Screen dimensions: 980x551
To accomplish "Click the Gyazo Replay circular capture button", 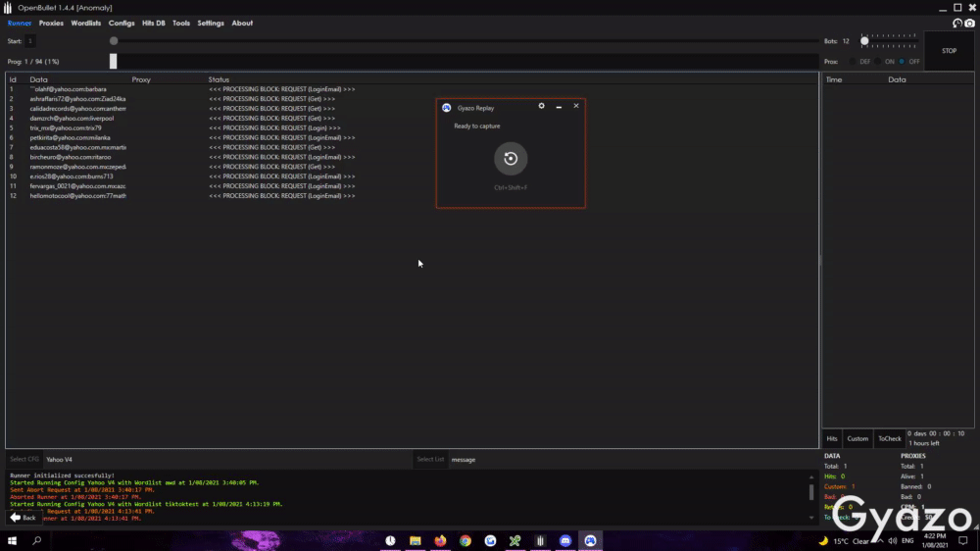I will click(511, 158).
